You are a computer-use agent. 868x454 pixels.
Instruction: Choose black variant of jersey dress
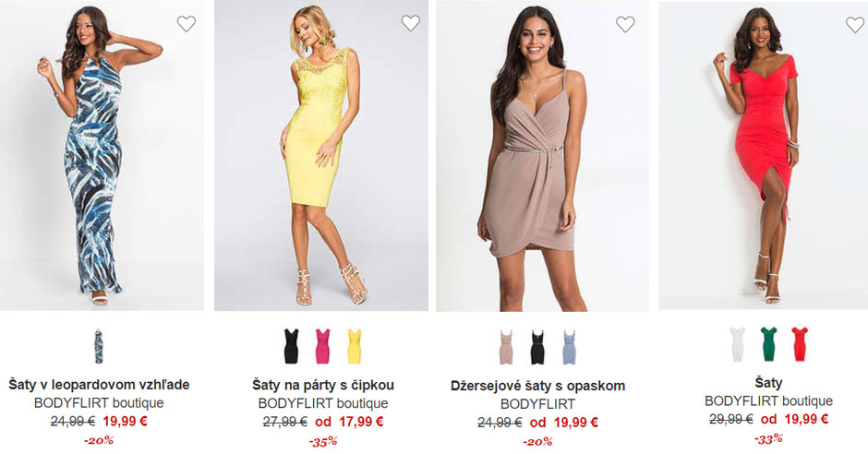(x=537, y=347)
